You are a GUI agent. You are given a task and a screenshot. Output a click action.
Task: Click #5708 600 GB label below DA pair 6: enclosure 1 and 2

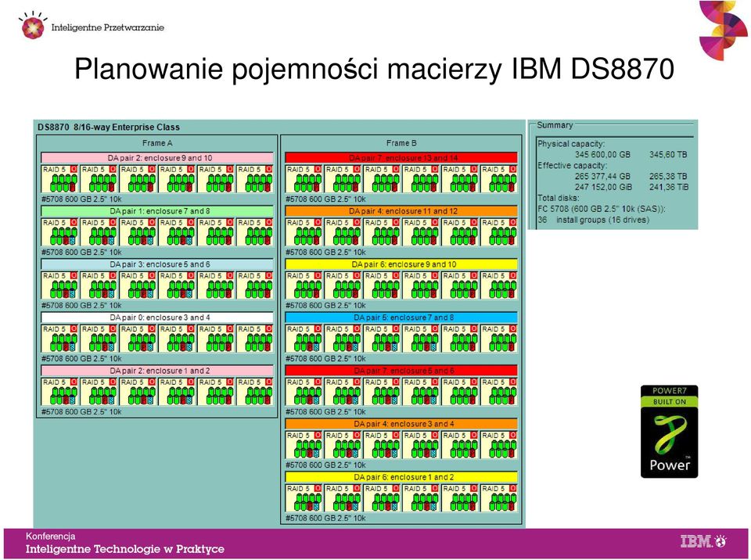point(325,518)
